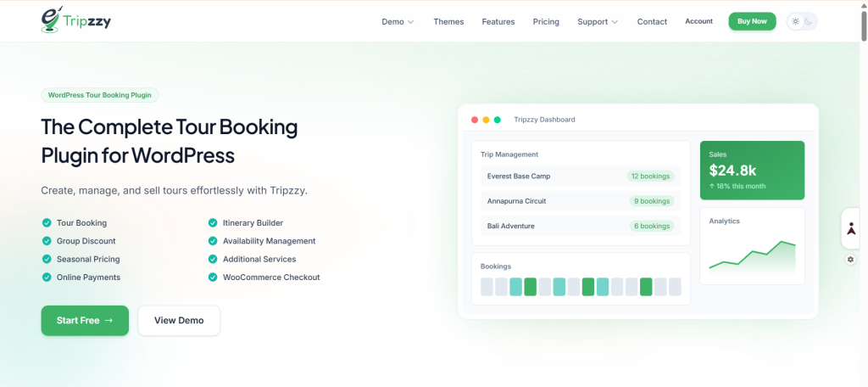Click the Buy Now button
The width and height of the screenshot is (868, 387).
click(x=752, y=21)
